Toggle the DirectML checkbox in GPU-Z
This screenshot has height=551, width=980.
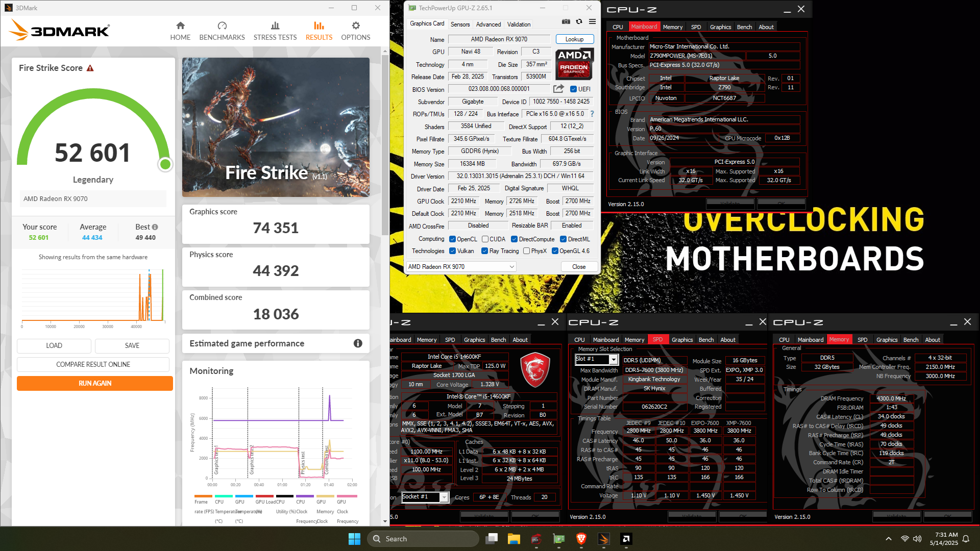click(x=563, y=239)
